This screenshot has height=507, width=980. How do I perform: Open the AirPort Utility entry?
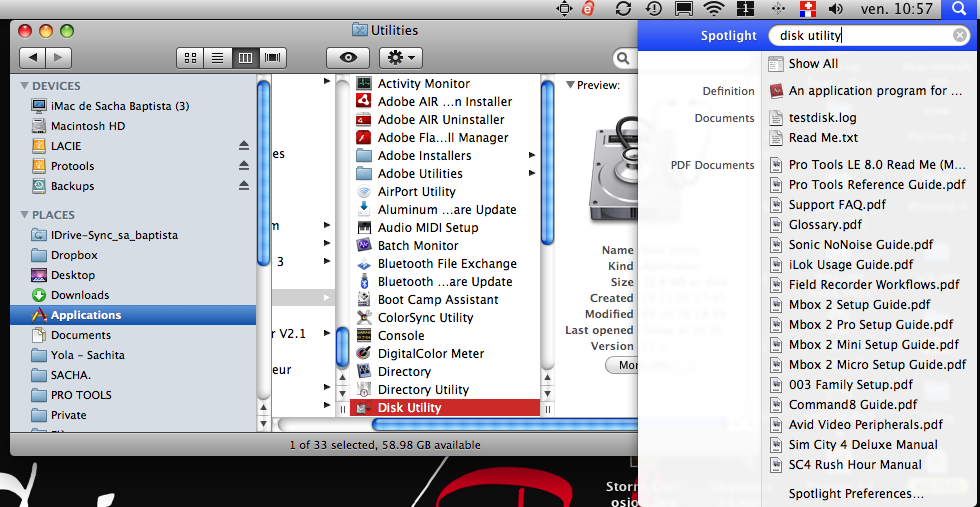click(x=416, y=191)
